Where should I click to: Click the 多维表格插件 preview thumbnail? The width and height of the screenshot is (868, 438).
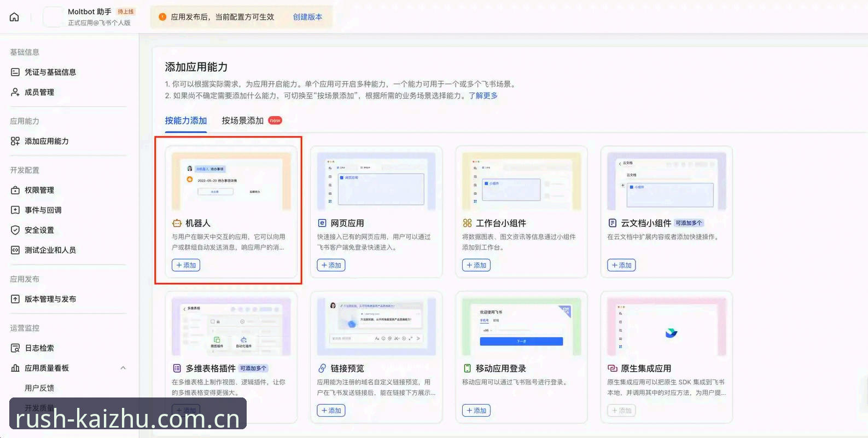pos(231,327)
